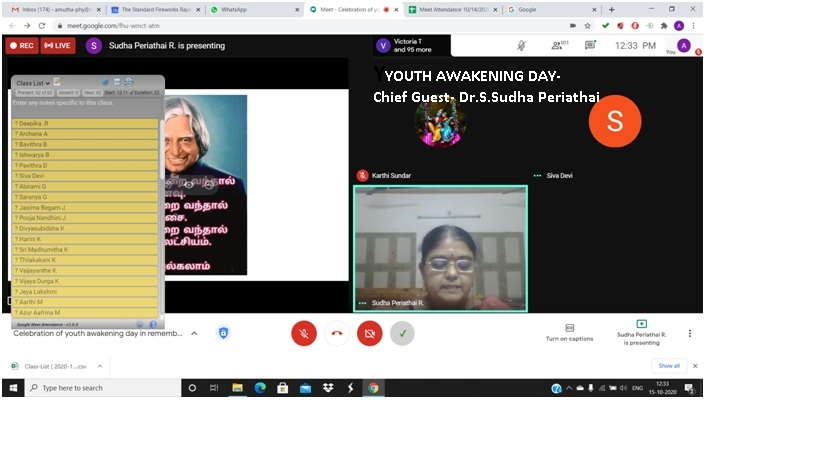This screenshot has width=819, height=460.
Task: Switch to The Standard Fireworks tab
Action: 155,9
